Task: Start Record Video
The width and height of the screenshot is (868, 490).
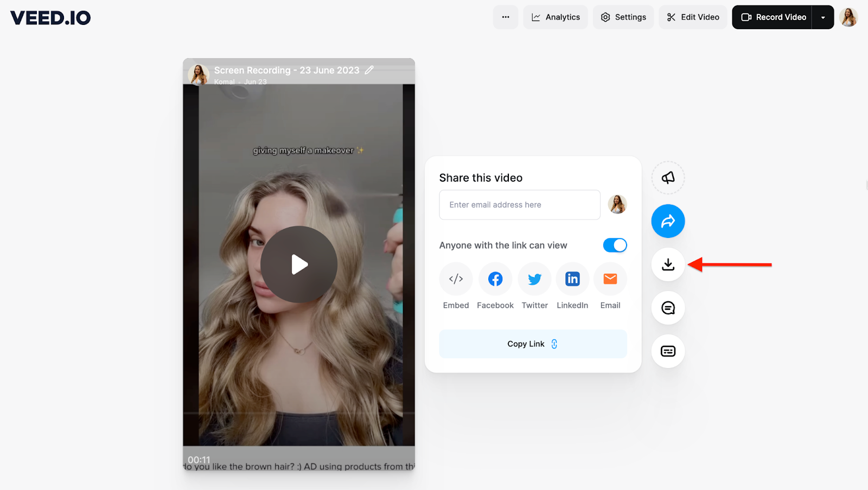Action: pos(772,17)
